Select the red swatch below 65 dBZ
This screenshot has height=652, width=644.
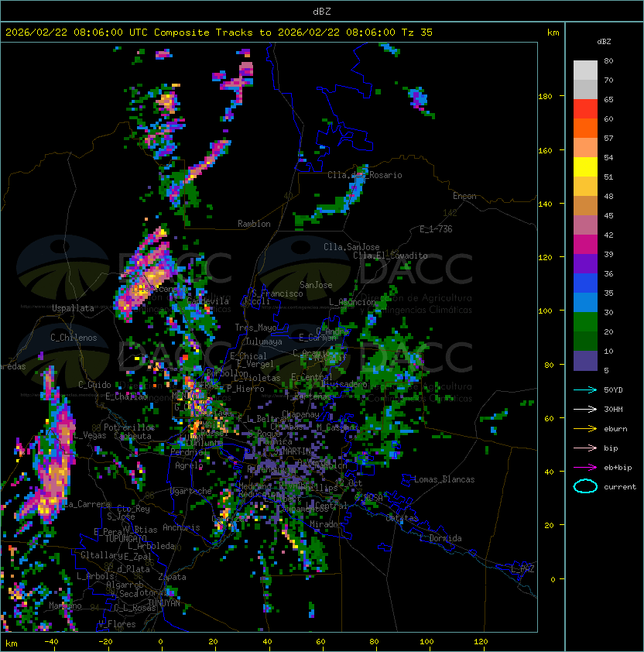pos(585,109)
